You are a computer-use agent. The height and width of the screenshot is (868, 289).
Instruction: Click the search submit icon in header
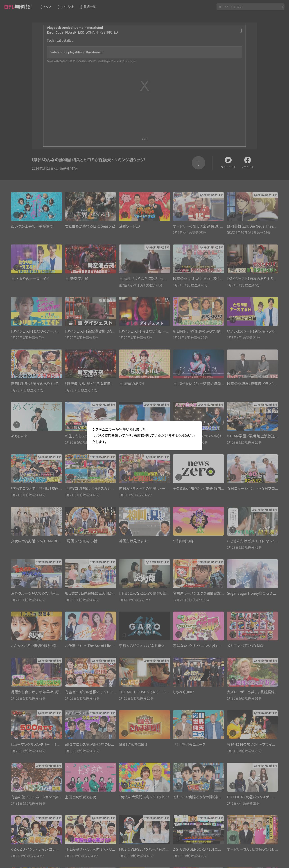pyautogui.click(x=283, y=7)
